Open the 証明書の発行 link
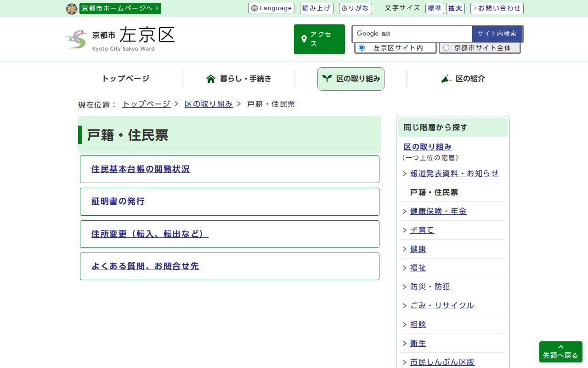 (118, 201)
